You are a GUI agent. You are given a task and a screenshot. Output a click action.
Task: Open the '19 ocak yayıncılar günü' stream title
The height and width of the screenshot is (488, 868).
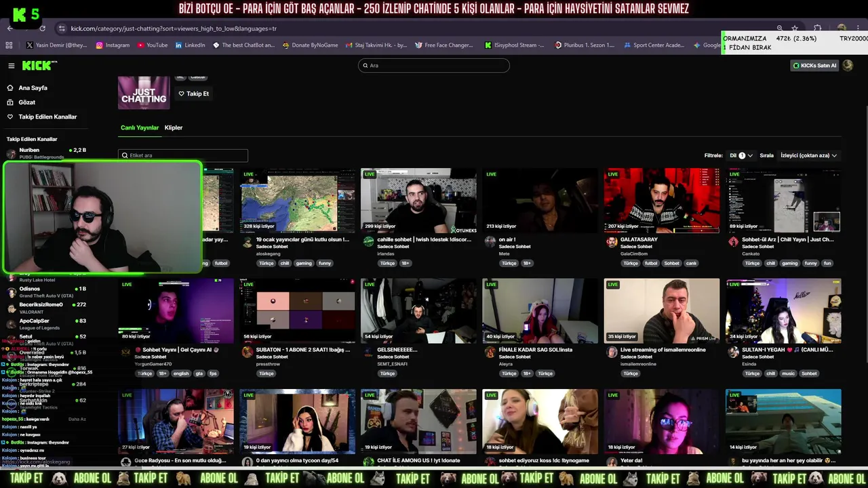pyautogui.click(x=302, y=239)
